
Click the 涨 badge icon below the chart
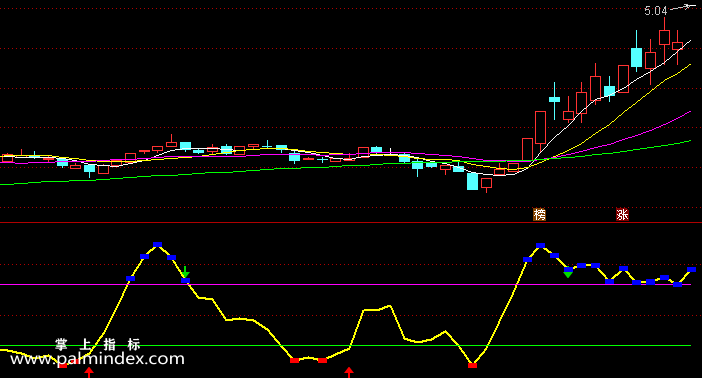(622, 215)
